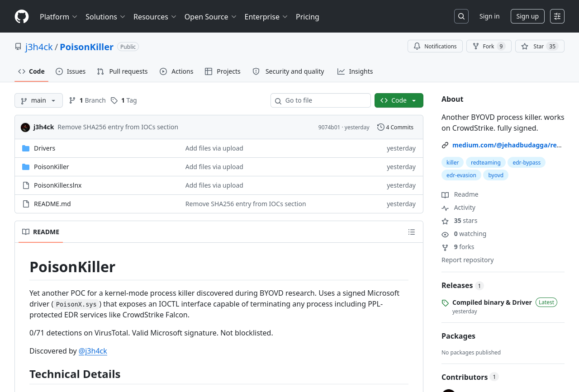The image size is (579, 392).
Task: Open the Insights tab
Action: click(x=355, y=71)
